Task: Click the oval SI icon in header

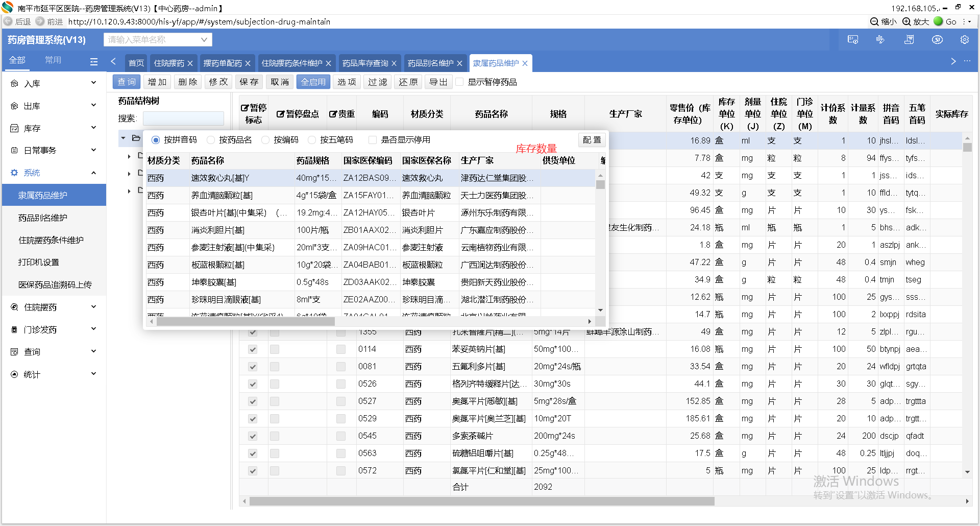Action: 937,40
